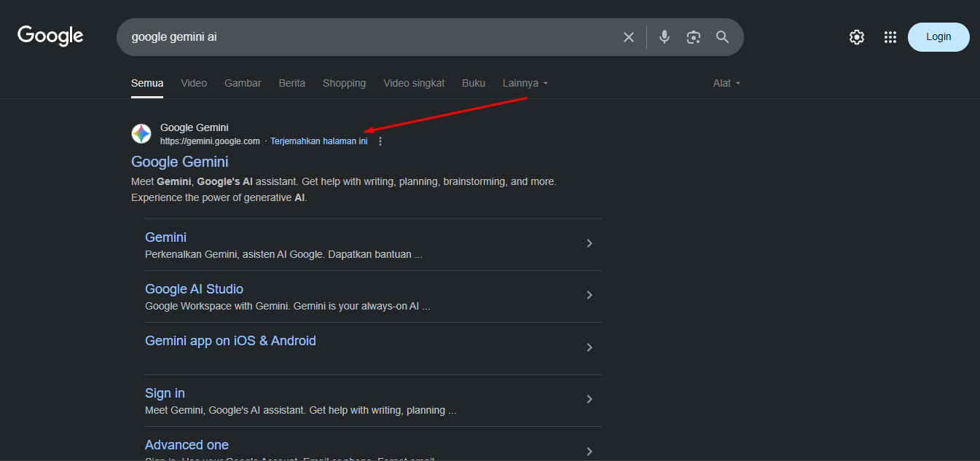Open the Google apps grid icon
Screen dimensions: 980x461
tap(890, 37)
